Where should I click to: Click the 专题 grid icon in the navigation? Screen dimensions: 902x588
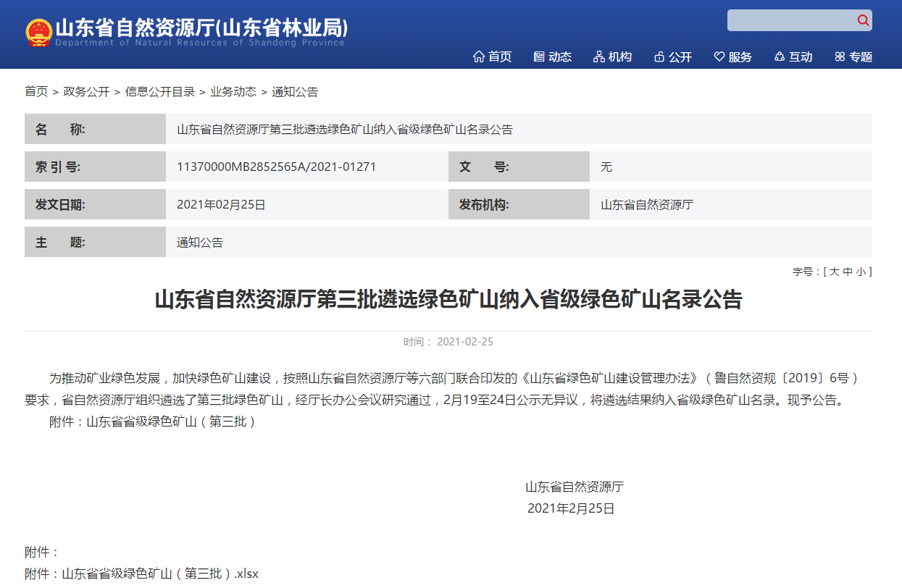(x=840, y=56)
